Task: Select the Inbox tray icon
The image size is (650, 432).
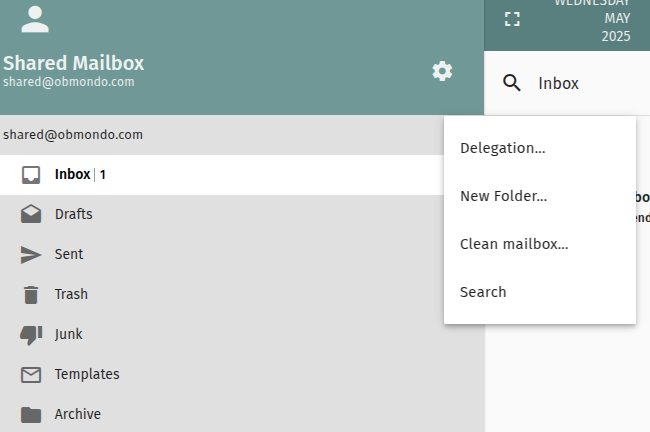Action: pos(32,175)
